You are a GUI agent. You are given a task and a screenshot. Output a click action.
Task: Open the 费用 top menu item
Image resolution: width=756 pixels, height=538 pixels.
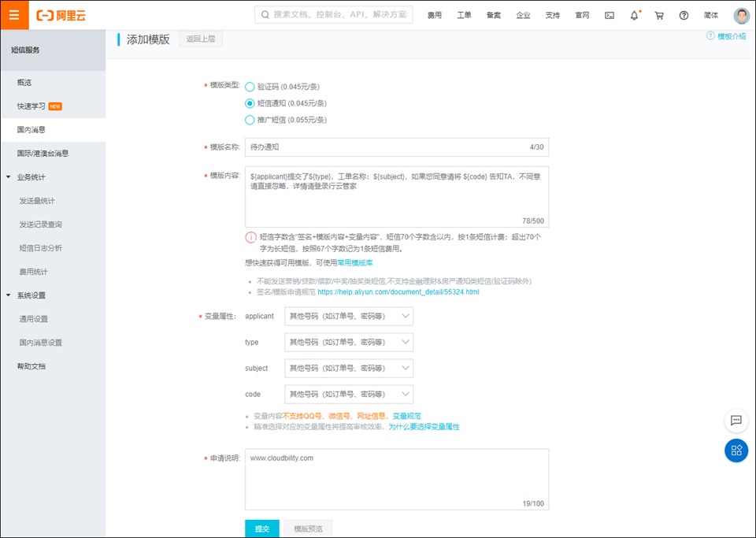pos(435,15)
